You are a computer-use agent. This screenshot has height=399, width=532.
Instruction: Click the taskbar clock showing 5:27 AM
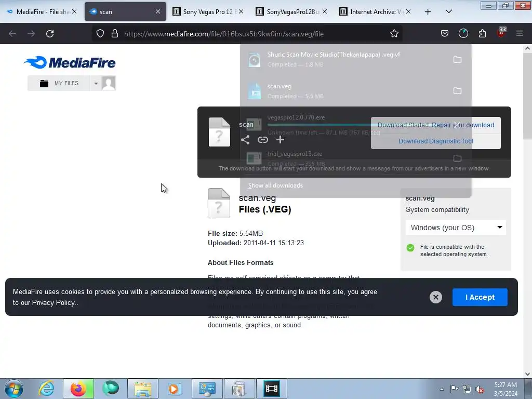point(506,389)
